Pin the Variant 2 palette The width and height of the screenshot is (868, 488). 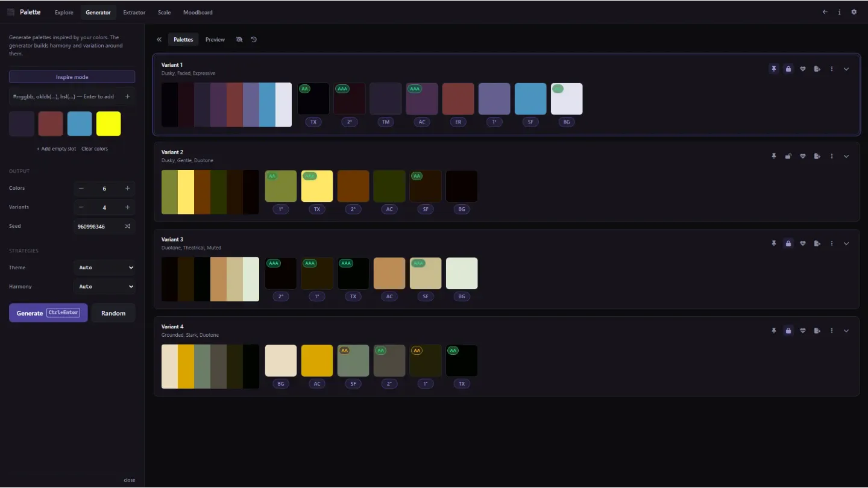pyautogui.click(x=773, y=156)
